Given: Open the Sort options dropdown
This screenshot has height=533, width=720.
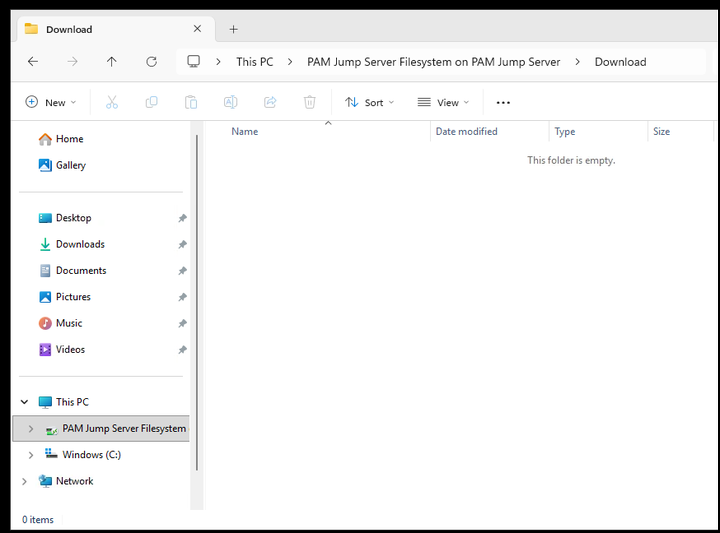Looking at the screenshot, I should click(x=370, y=102).
